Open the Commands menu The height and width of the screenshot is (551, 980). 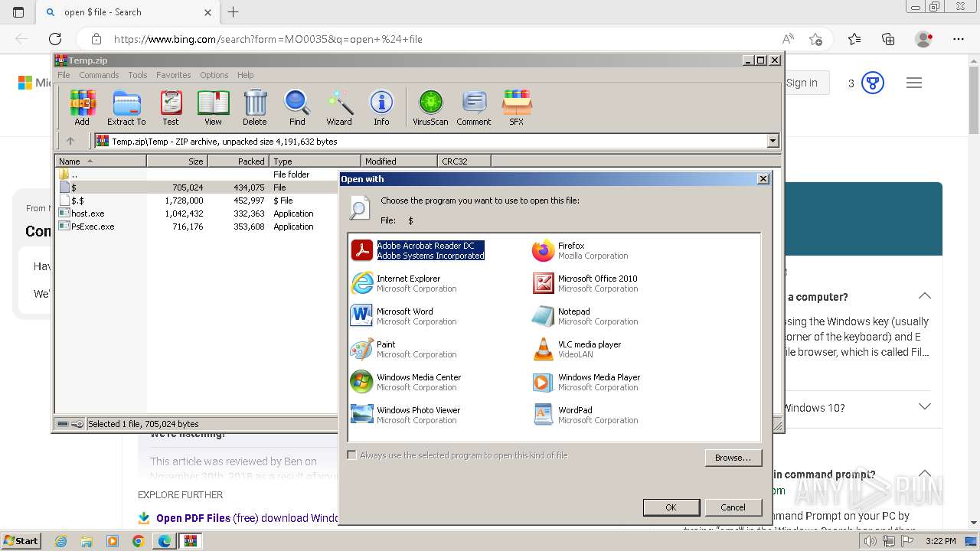click(99, 75)
